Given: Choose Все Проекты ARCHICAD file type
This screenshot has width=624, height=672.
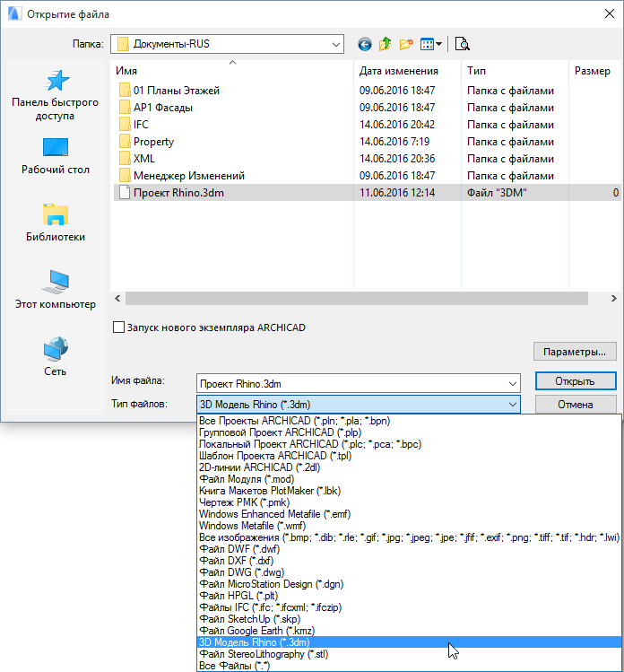Looking at the screenshot, I should tap(409, 421).
